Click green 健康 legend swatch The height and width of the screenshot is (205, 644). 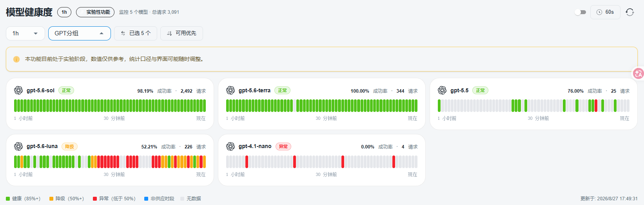tap(8, 199)
